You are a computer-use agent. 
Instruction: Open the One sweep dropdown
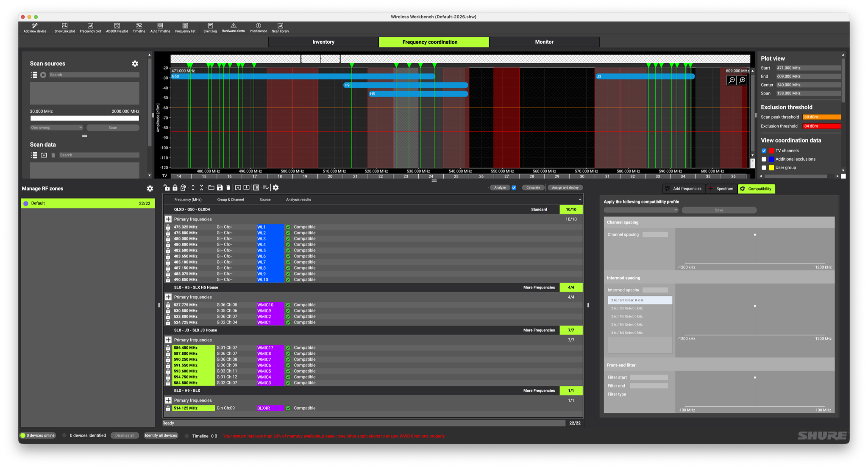click(x=56, y=128)
